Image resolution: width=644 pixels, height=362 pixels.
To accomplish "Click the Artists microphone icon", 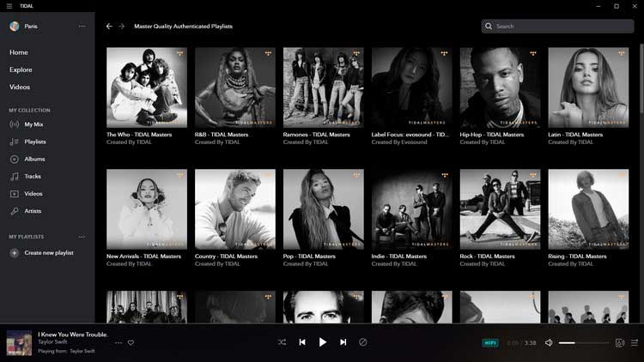I will tap(15, 211).
